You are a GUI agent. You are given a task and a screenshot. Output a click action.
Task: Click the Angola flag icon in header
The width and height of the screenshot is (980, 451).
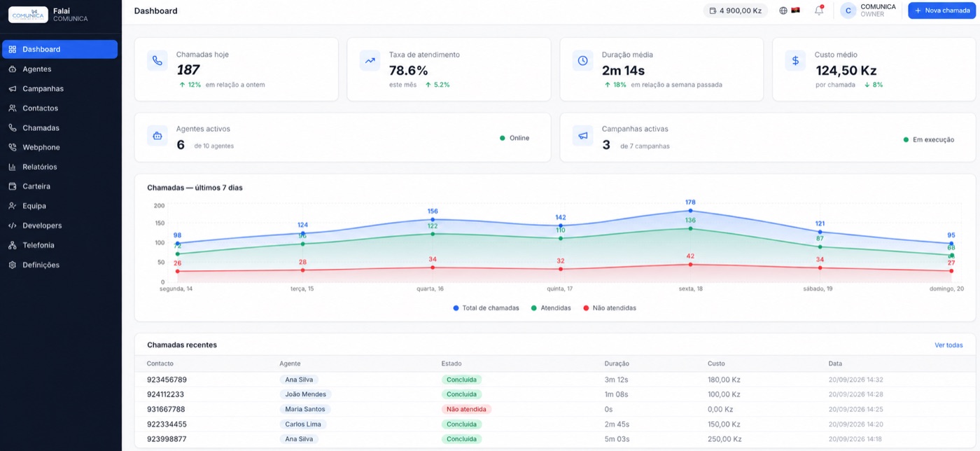795,11
